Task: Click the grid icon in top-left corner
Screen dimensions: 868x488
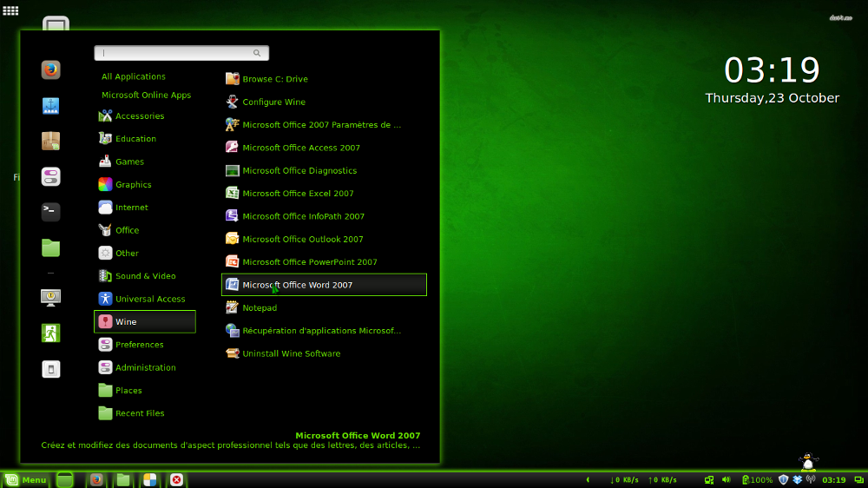Action: pyautogui.click(x=10, y=10)
